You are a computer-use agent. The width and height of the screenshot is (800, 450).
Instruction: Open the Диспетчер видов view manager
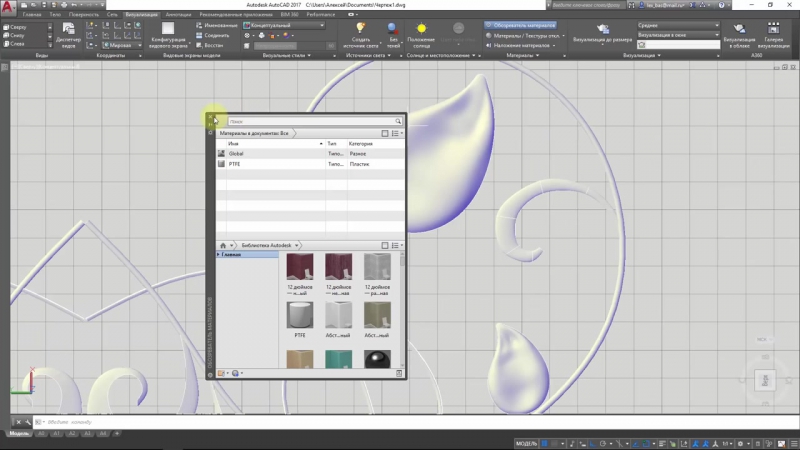(x=68, y=35)
